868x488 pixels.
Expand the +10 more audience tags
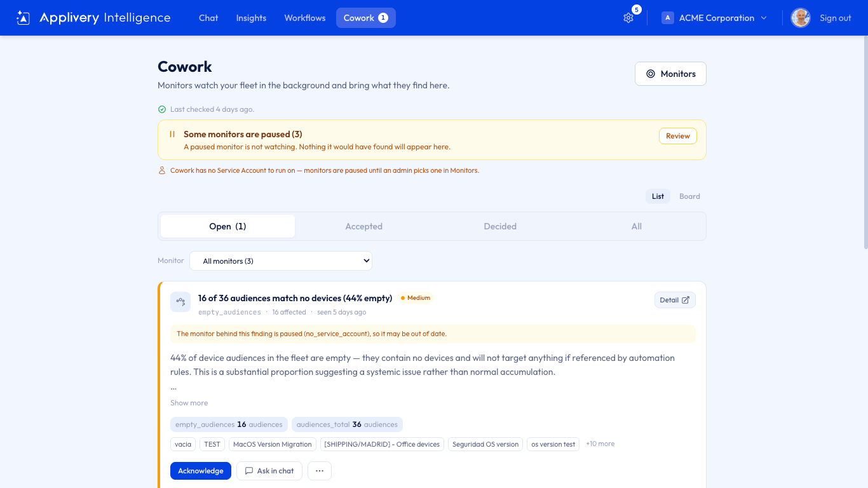pos(600,444)
